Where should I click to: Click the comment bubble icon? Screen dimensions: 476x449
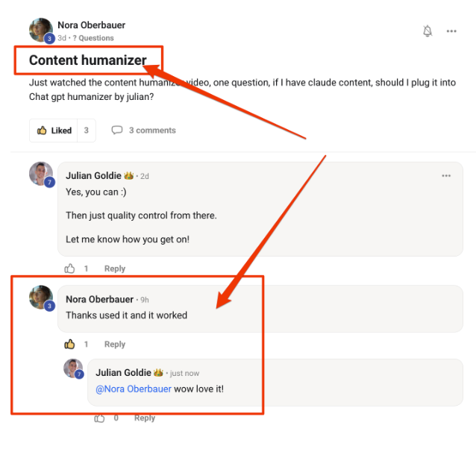117,131
